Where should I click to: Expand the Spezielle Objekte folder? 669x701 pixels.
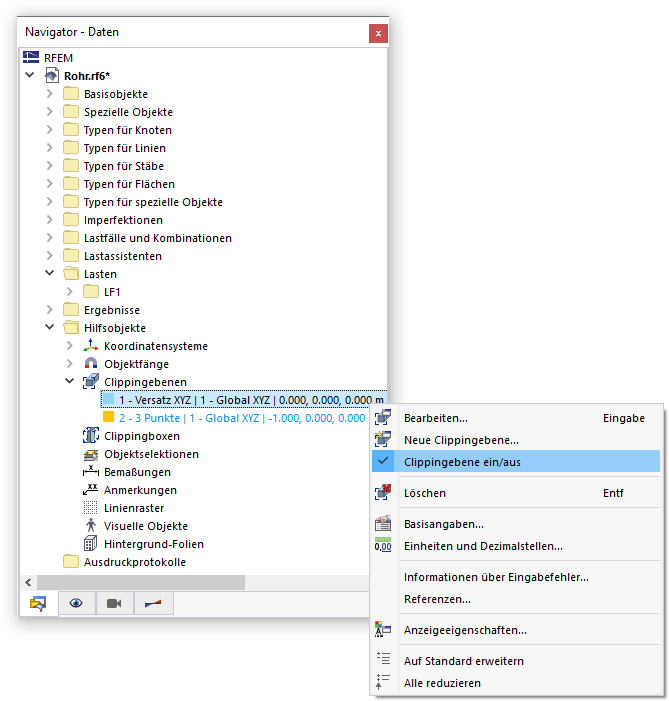click(50, 111)
